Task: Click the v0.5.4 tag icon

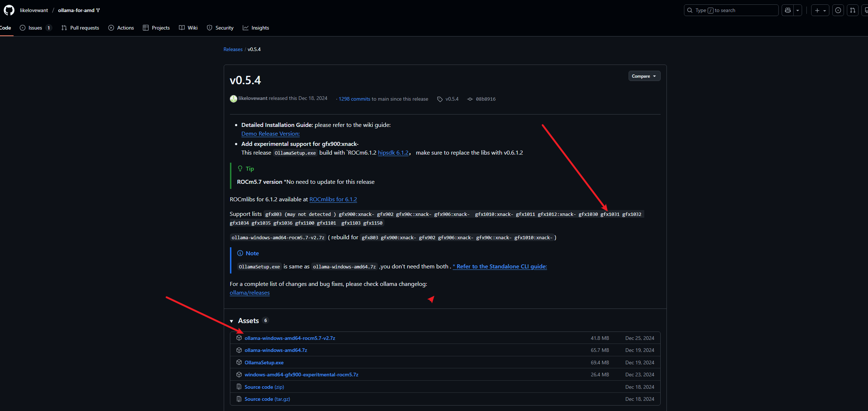Action: [440, 99]
